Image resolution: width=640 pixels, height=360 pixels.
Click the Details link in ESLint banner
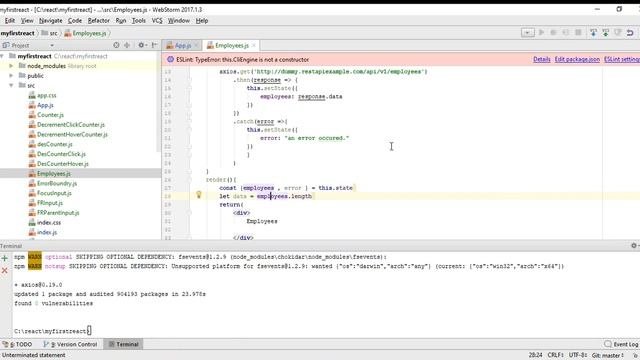tap(542, 59)
